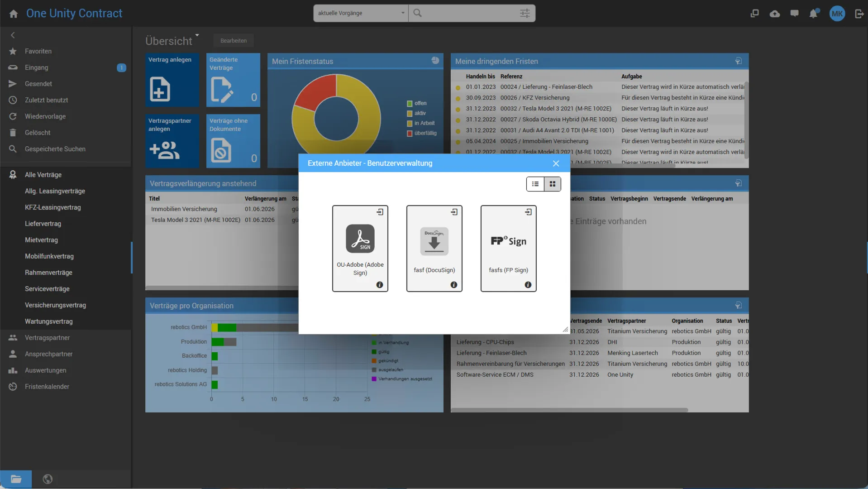Click the Software-Service ECM / DMS row
This screenshot has height=489, width=868.
click(x=600, y=375)
